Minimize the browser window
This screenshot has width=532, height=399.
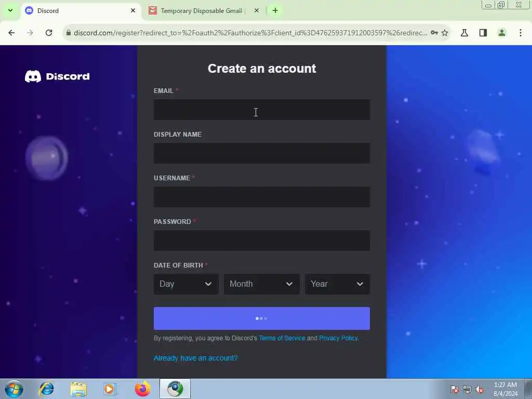(x=488, y=5)
